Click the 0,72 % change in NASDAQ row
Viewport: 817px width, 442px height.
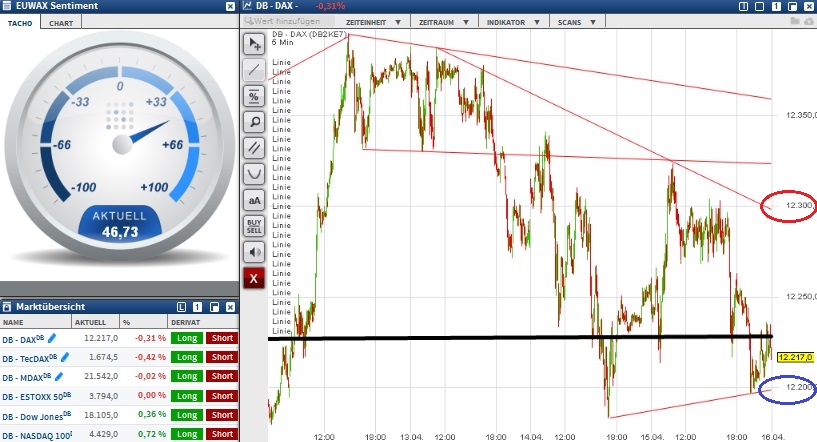point(152,434)
